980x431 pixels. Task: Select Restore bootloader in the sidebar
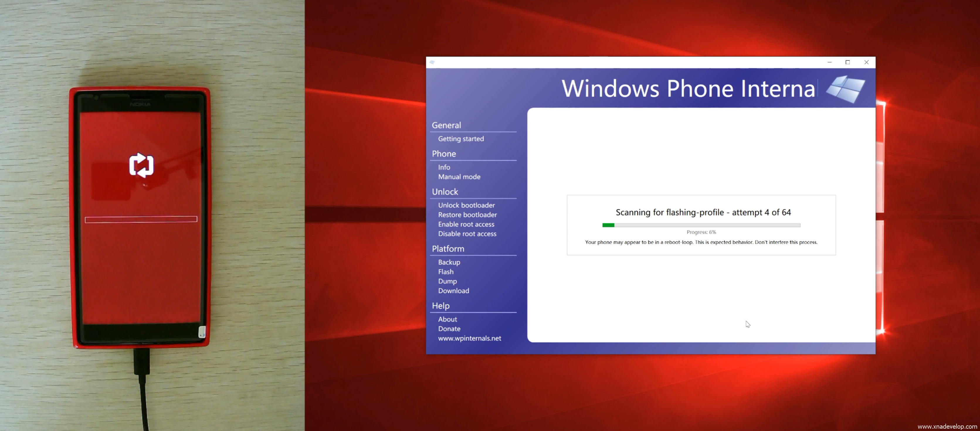[467, 215]
